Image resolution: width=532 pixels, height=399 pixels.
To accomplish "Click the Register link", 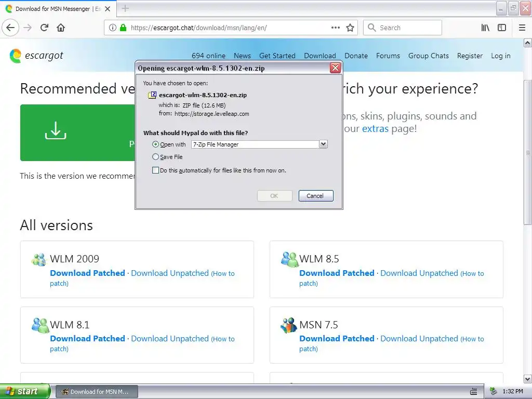I will coord(470,56).
